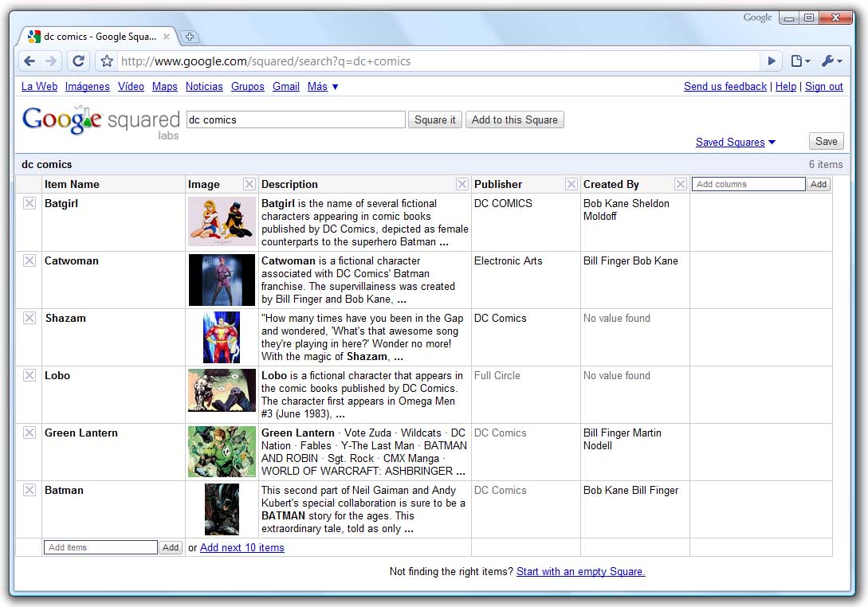This screenshot has height=607, width=868.
Task: Click the Go arrow beside the address bar
Action: click(x=771, y=61)
